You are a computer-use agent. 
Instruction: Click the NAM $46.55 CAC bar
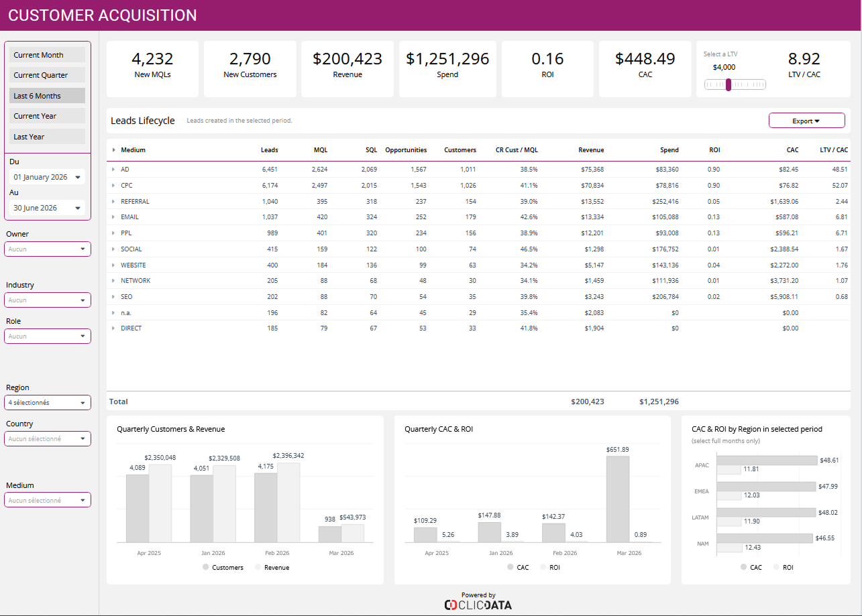(765, 538)
